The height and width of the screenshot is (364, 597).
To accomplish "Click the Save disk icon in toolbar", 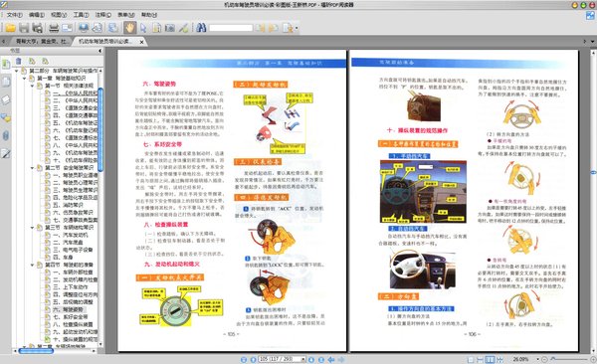I will tap(24, 28).
